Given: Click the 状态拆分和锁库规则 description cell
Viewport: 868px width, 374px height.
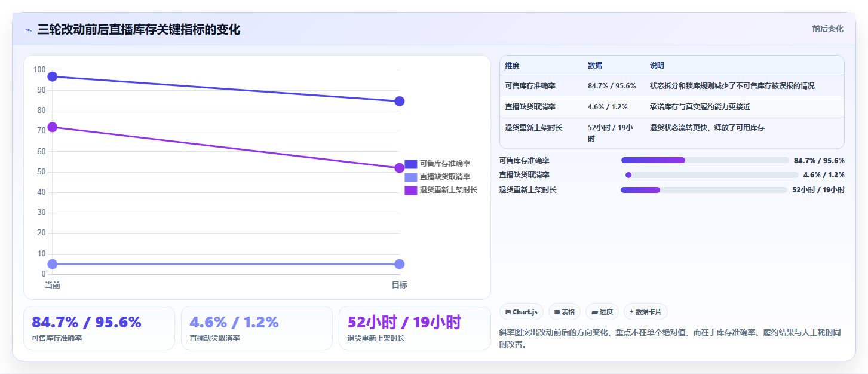Looking at the screenshot, I should 732,86.
